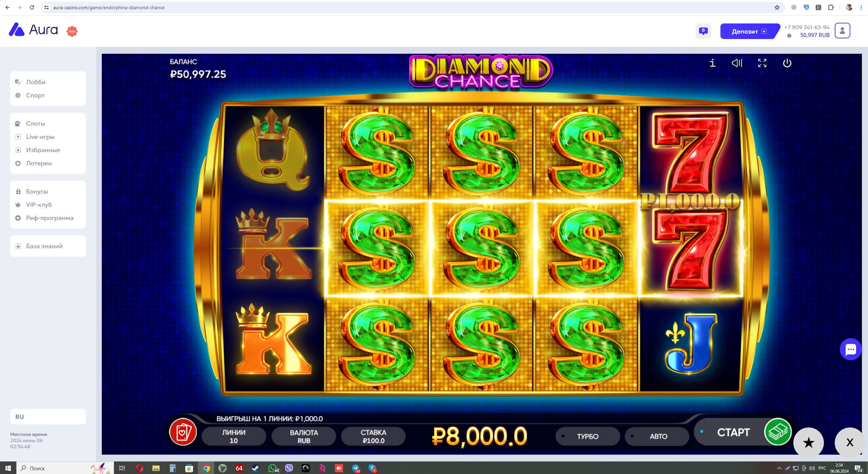Viewport: 868px width, 474px height.
Task: Open the RU language selector
Action: 48,417
